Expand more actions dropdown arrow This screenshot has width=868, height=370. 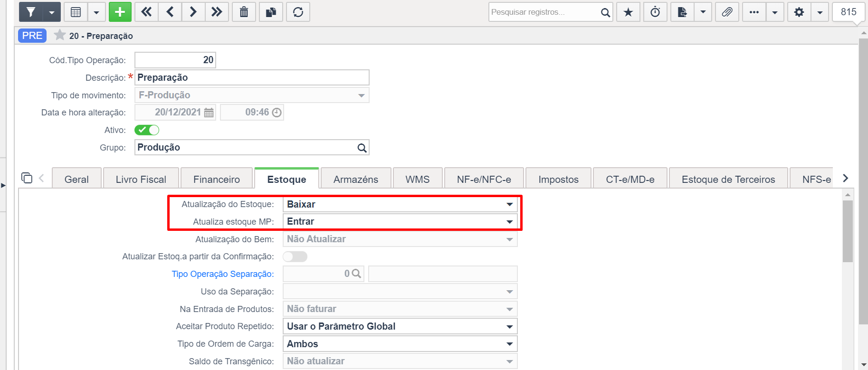coord(775,12)
